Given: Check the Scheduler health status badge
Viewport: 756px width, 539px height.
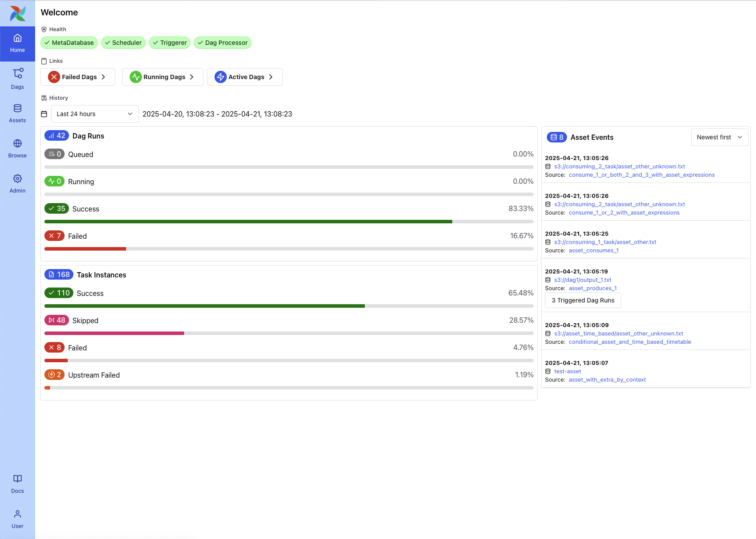Looking at the screenshot, I should [123, 43].
